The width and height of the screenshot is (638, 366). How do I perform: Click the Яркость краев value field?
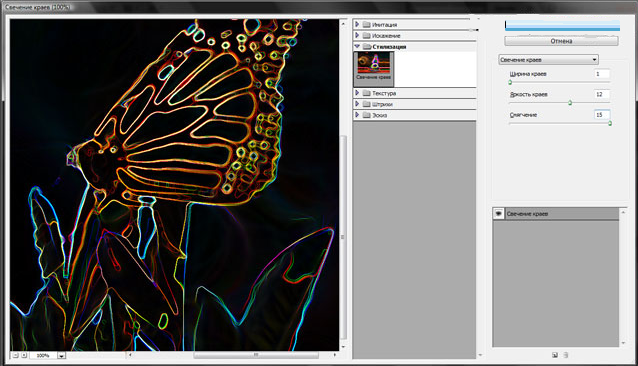tap(602, 94)
